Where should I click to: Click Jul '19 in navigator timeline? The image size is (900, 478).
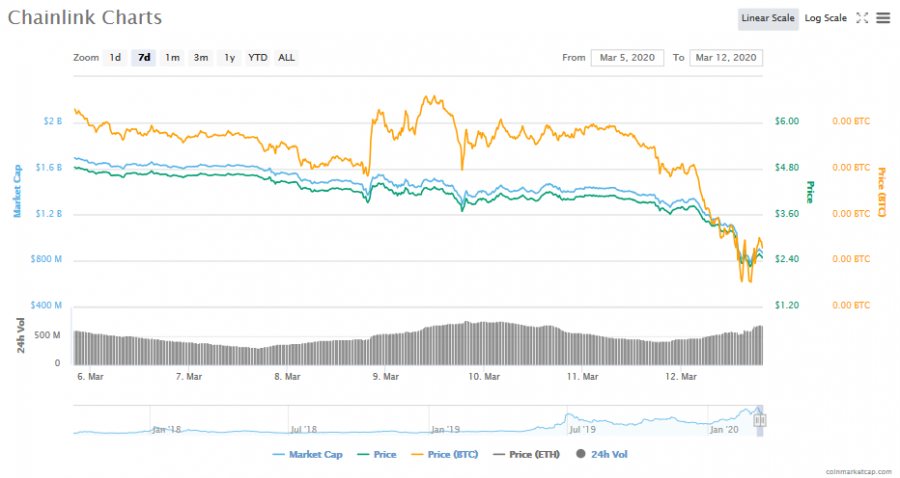tap(582, 429)
